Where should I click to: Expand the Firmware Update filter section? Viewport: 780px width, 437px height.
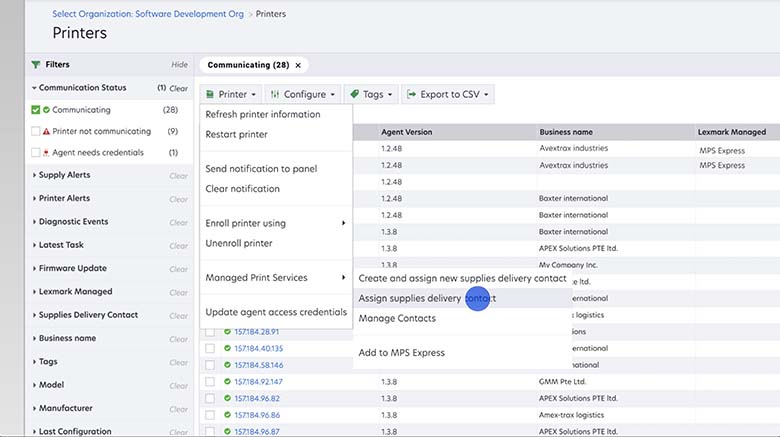tap(72, 268)
